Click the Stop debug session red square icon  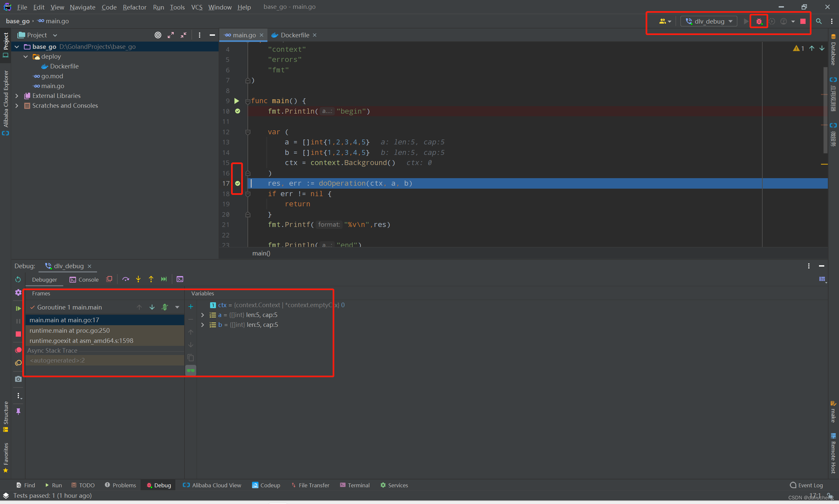click(803, 20)
